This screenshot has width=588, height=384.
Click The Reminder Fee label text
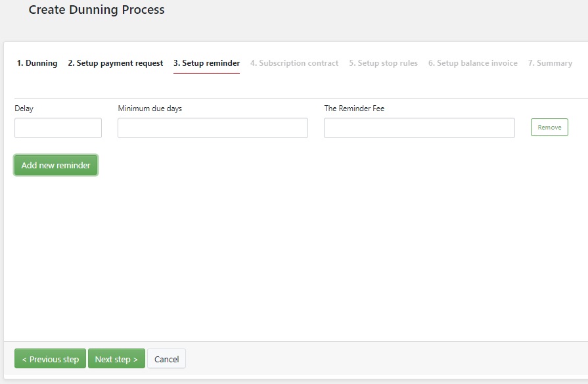(354, 108)
